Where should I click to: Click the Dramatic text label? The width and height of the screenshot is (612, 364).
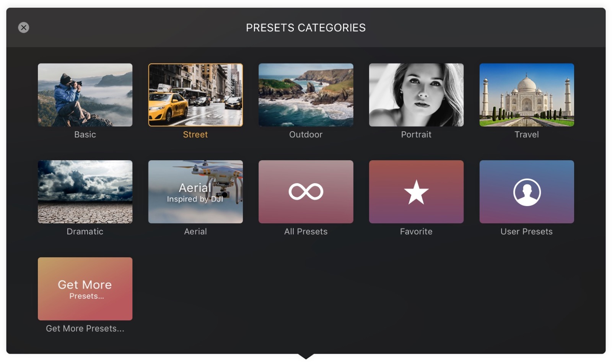tap(85, 231)
